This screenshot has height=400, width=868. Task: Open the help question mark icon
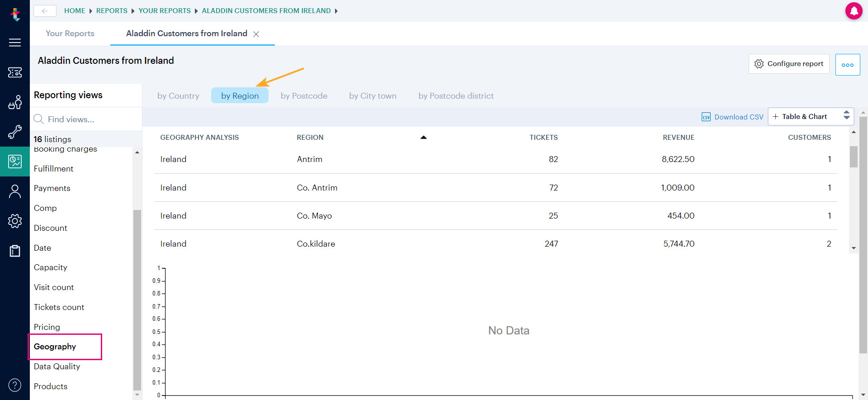tap(15, 385)
